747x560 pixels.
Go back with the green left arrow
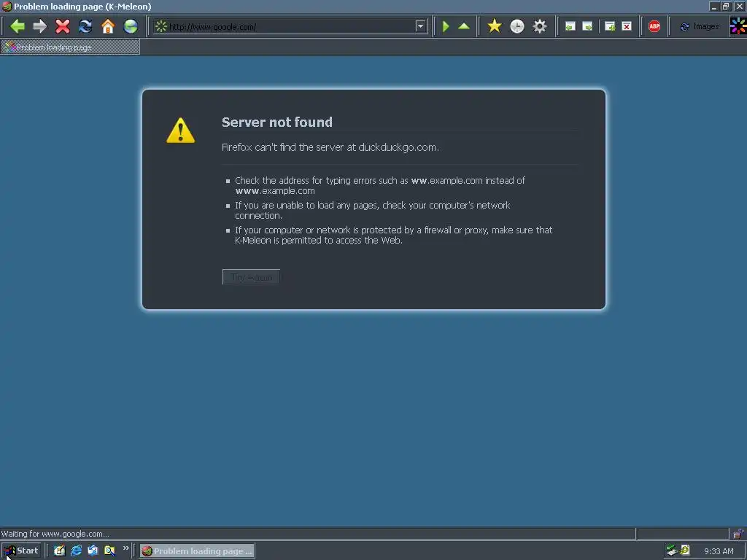tap(18, 26)
